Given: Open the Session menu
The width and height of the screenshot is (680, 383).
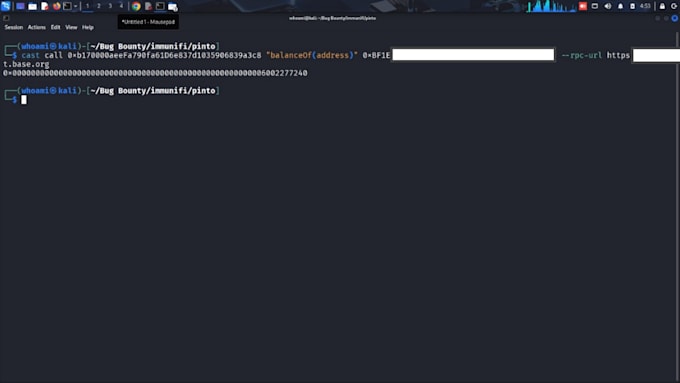Looking at the screenshot, I should pos(13,27).
